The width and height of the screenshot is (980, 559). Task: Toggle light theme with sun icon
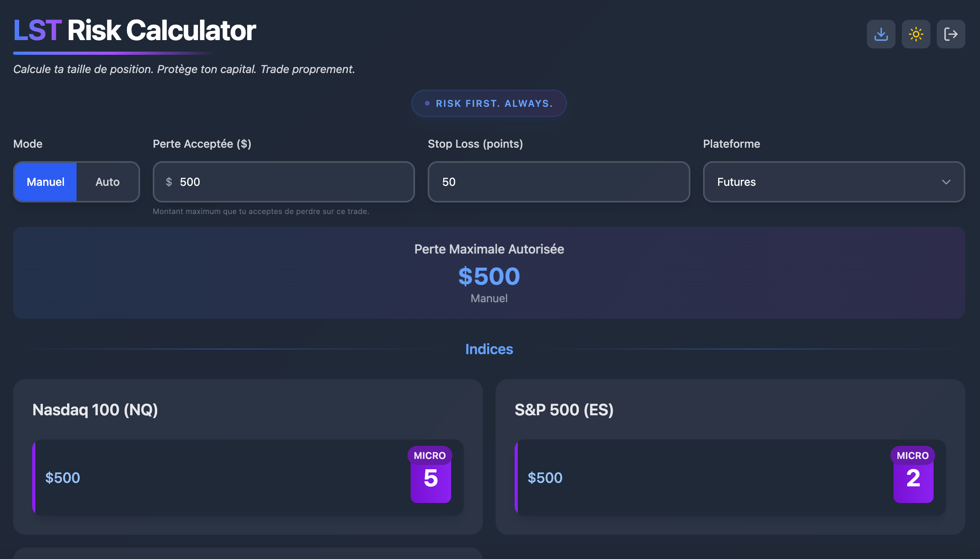coord(916,34)
